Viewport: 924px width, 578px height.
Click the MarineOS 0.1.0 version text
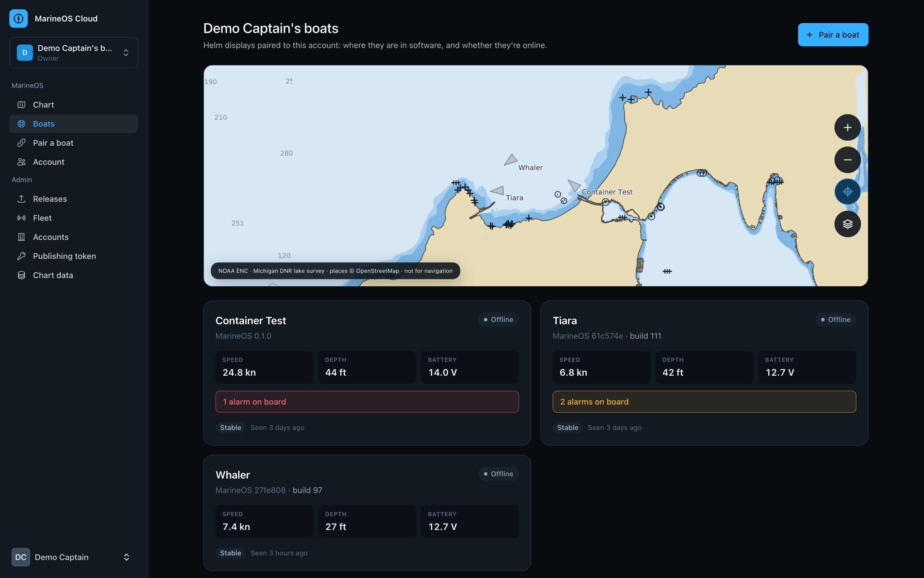click(x=243, y=336)
